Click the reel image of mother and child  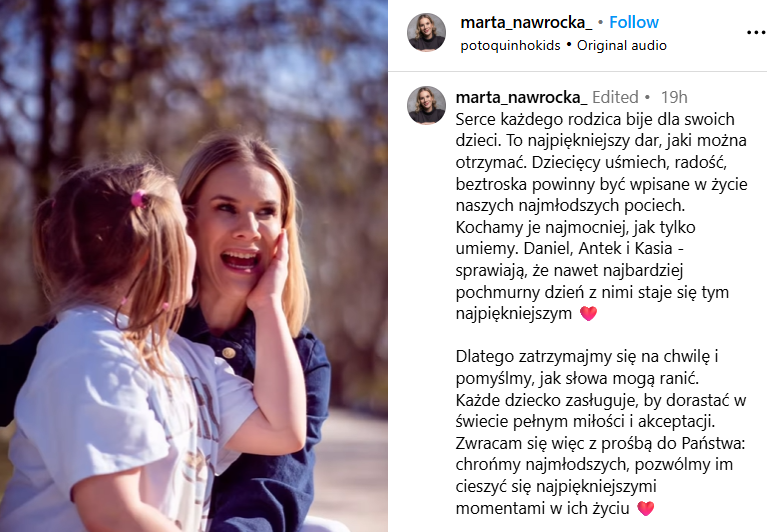click(x=194, y=266)
